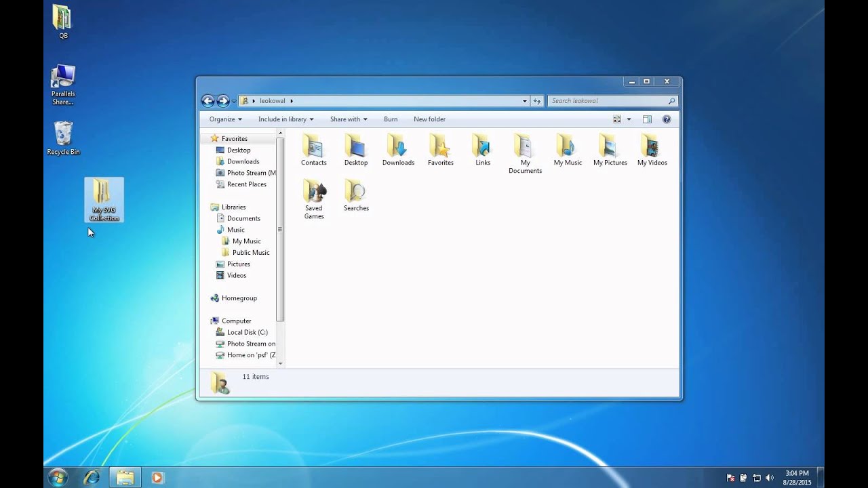The height and width of the screenshot is (488, 868).
Task: Click the refresh button beside address bar
Action: click(x=537, y=101)
